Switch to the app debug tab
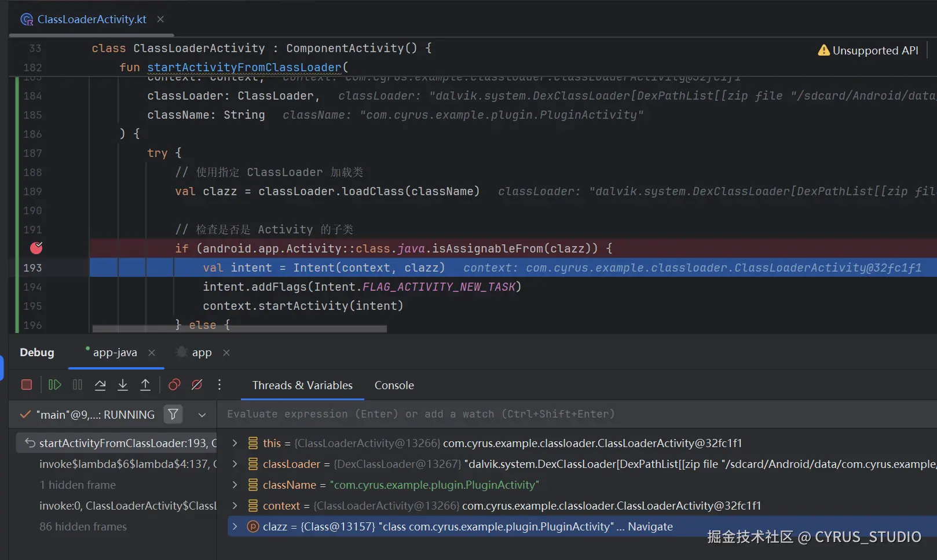The image size is (937, 560). [202, 353]
